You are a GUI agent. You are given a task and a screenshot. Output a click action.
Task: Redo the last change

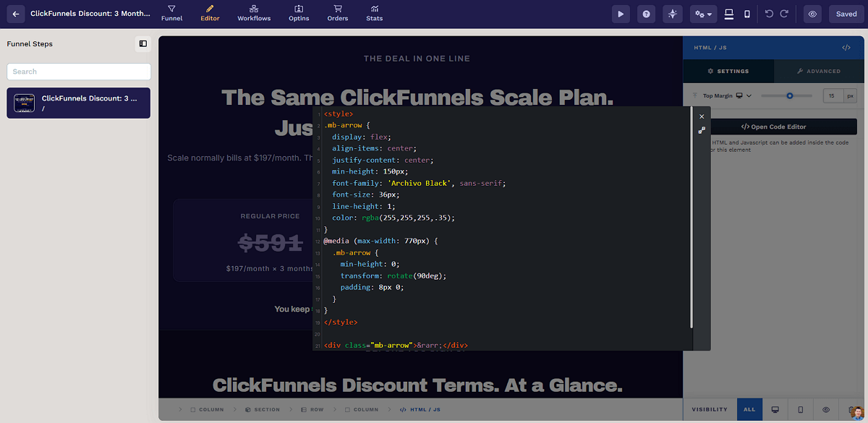(784, 14)
